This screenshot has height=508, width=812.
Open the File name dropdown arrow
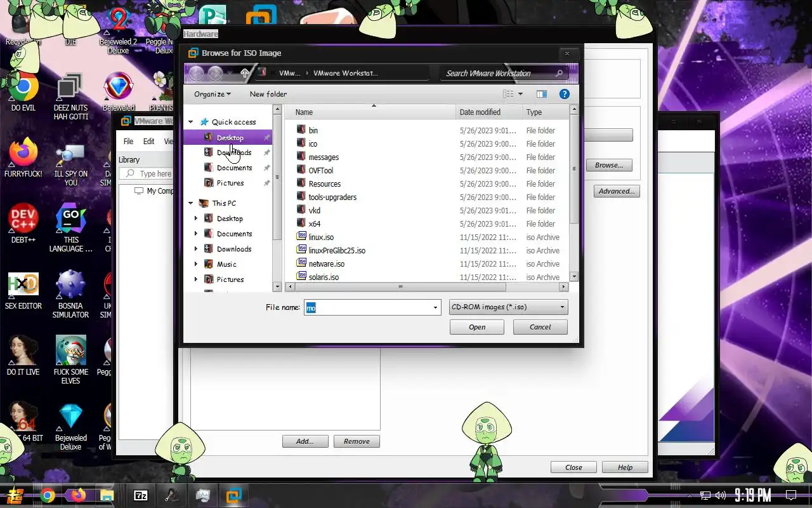pyautogui.click(x=435, y=307)
